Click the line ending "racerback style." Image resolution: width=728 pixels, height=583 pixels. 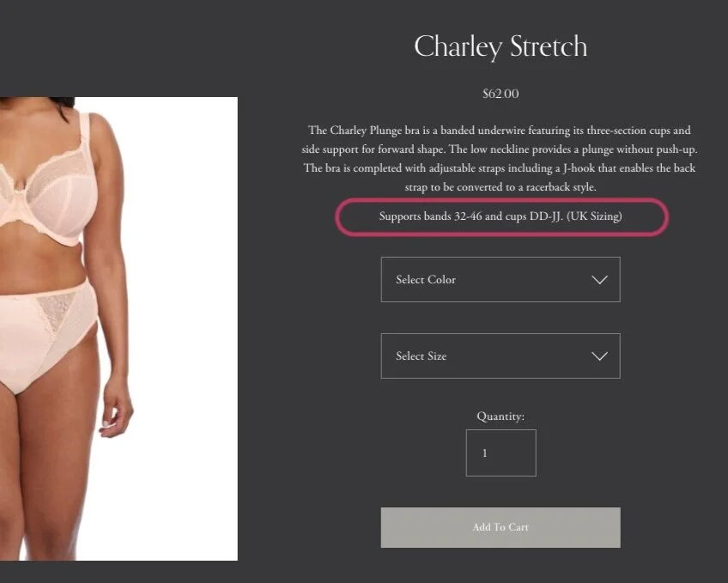click(x=500, y=187)
